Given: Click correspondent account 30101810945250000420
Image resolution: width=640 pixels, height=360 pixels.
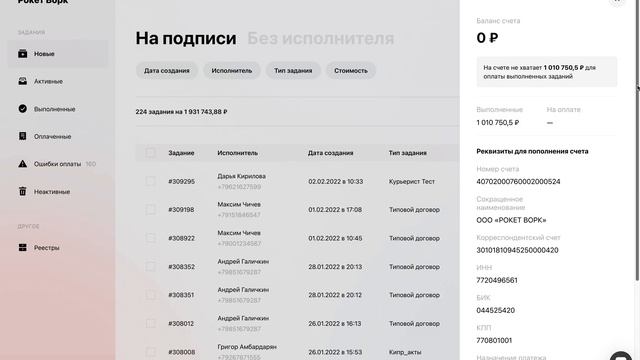Looking at the screenshot, I should (517, 250).
